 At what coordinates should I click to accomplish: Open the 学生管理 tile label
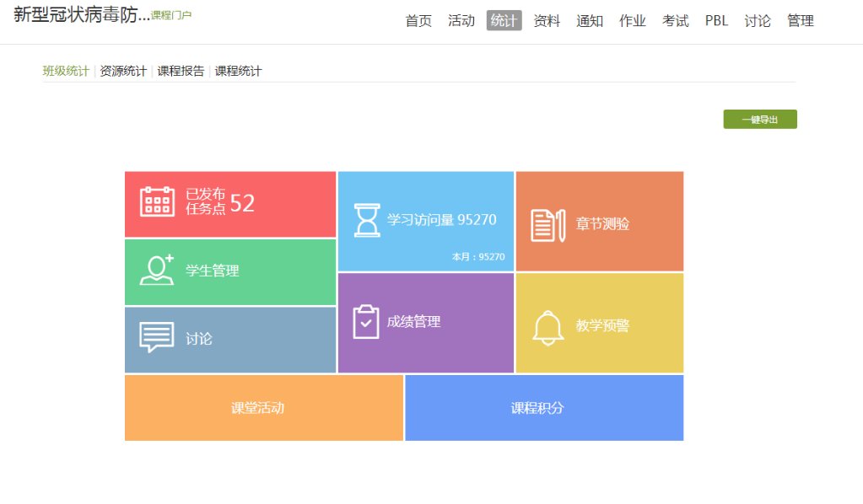pos(212,271)
